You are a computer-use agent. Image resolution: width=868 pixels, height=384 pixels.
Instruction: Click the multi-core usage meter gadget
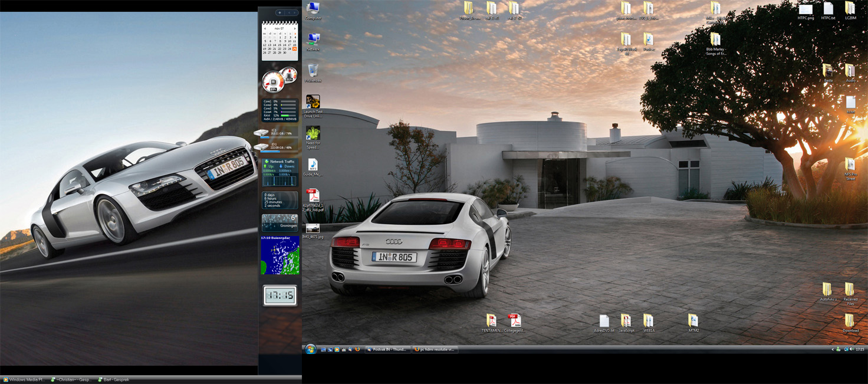[x=280, y=110]
